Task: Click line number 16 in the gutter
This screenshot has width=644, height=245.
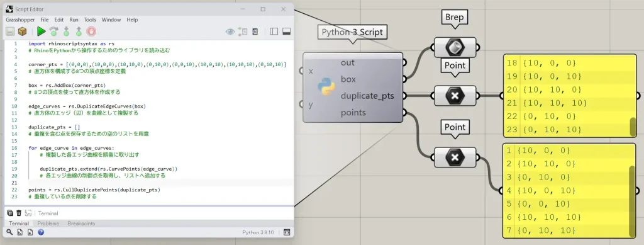Action: pyautogui.click(x=15, y=148)
